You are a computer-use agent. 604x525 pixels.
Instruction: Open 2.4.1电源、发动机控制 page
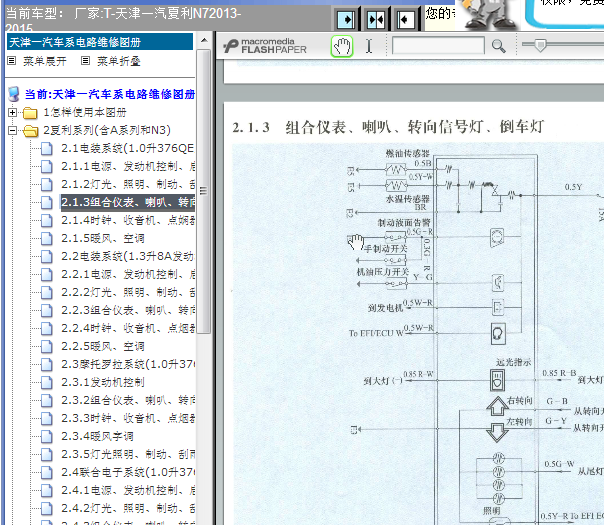128,490
